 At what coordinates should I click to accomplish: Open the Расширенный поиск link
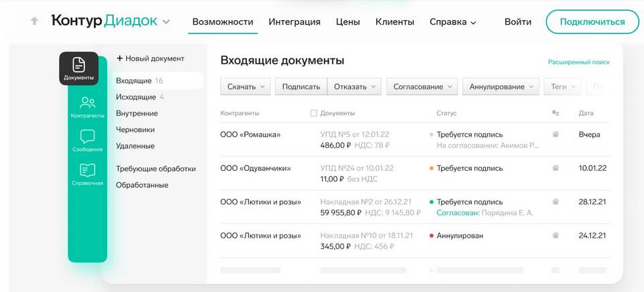(x=578, y=62)
